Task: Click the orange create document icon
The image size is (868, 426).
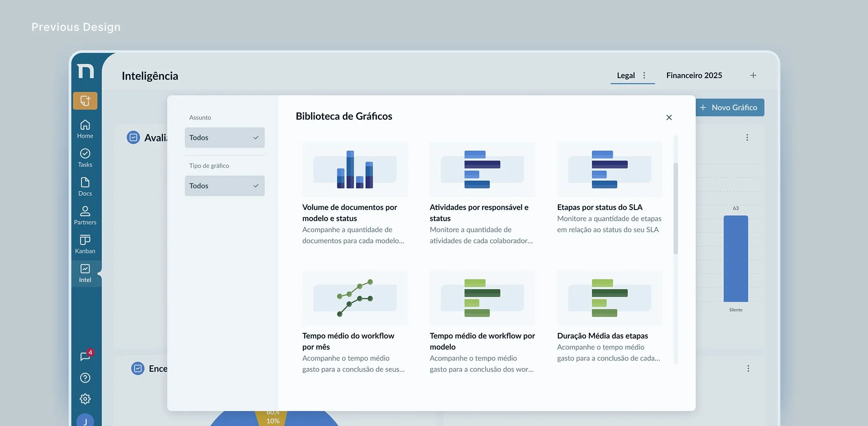Action: pos(85,101)
